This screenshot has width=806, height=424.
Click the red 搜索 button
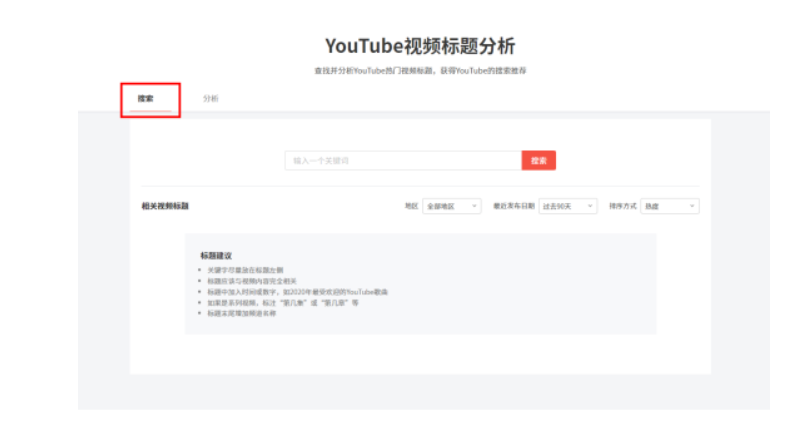point(539,160)
